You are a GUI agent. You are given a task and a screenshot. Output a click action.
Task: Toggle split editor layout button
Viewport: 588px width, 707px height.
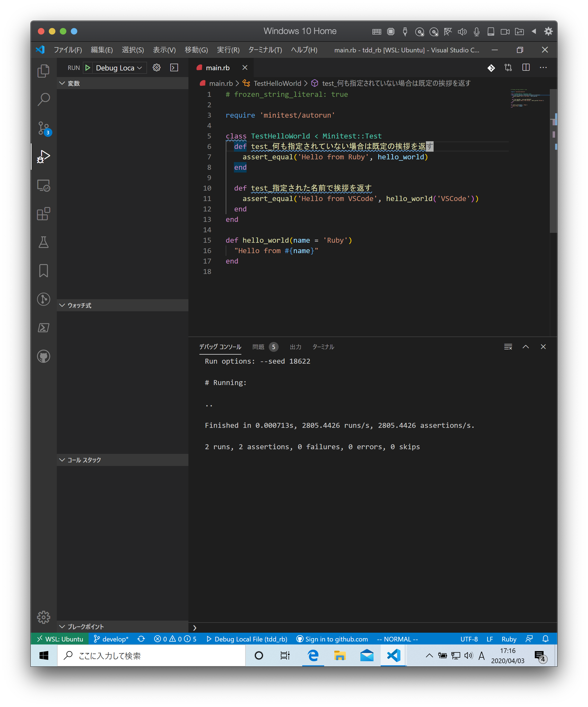pyautogui.click(x=526, y=68)
